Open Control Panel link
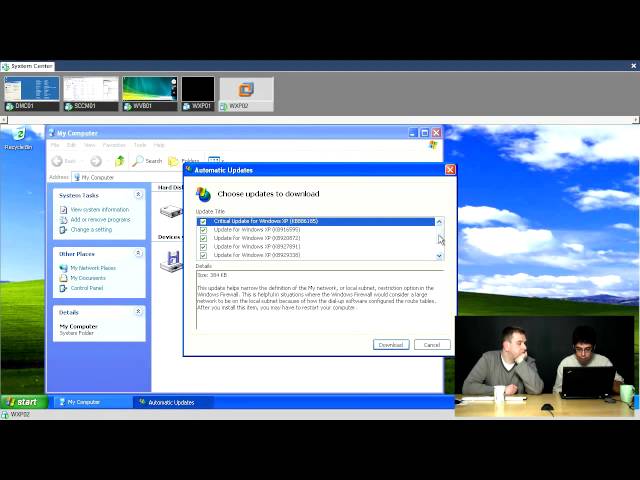Viewport: 640px width, 480px height. (87, 288)
